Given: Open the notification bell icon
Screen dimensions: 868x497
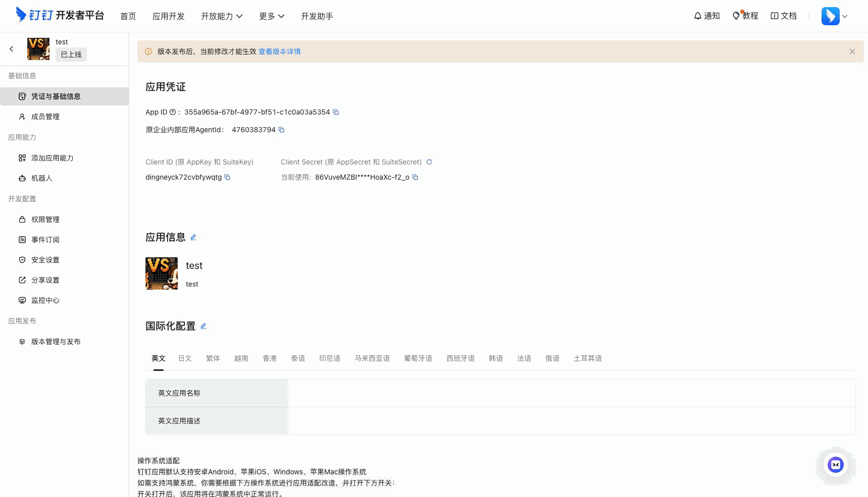Looking at the screenshot, I should (x=698, y=16).
